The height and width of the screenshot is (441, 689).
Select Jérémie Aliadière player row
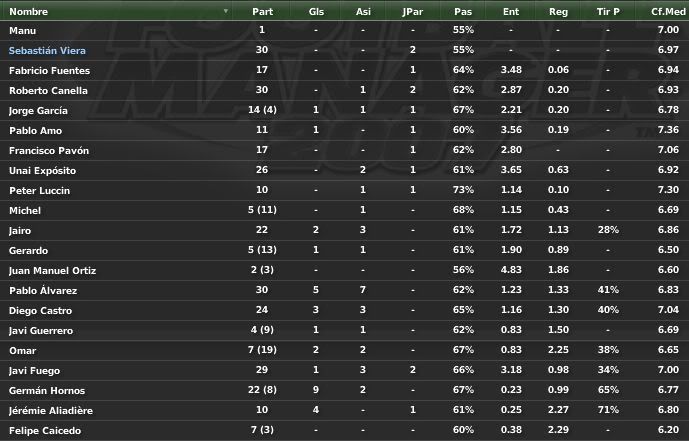[x=344, y=410]
